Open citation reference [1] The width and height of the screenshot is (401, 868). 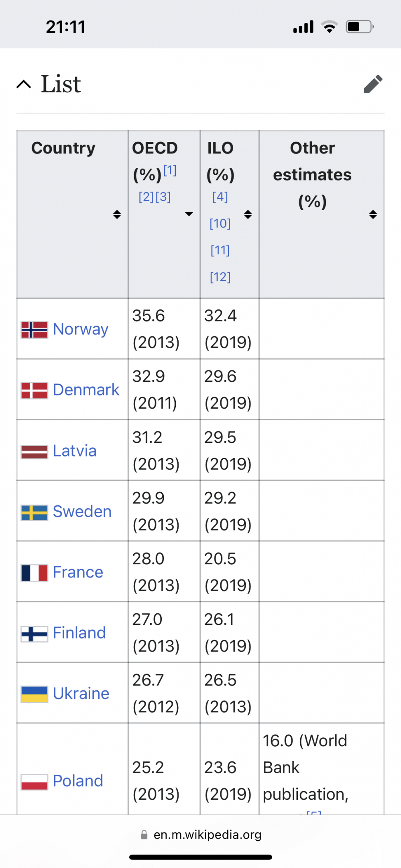170,170
